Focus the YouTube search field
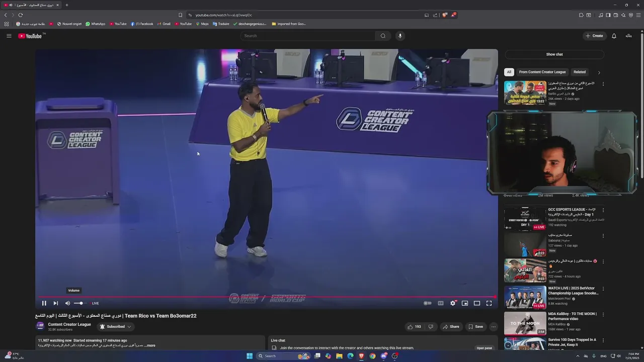 point(308,36)
